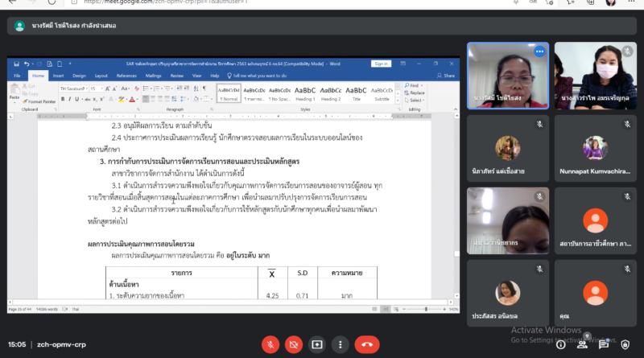Turn on the camera in Meet

(x=294, y=344)
